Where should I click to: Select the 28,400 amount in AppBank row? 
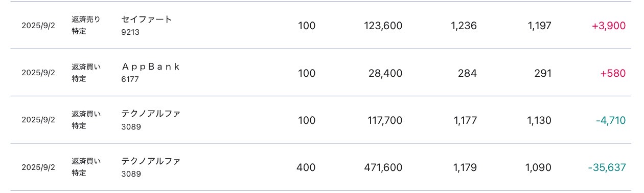385,73
